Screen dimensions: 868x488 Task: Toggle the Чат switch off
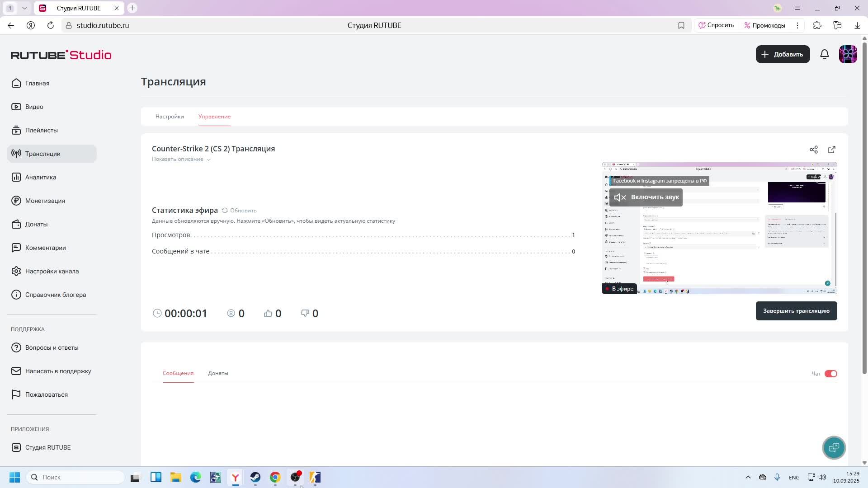click(830, 374)
